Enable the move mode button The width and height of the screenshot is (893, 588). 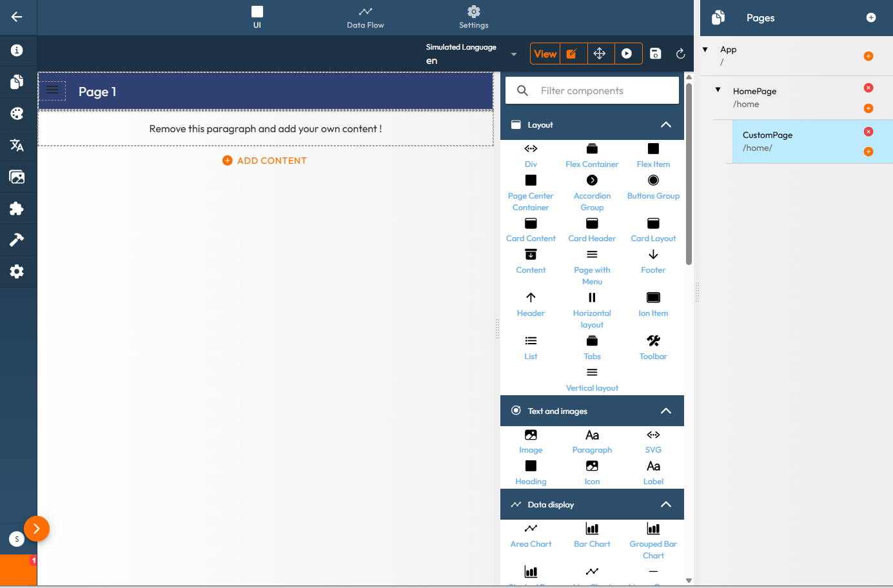600,54
